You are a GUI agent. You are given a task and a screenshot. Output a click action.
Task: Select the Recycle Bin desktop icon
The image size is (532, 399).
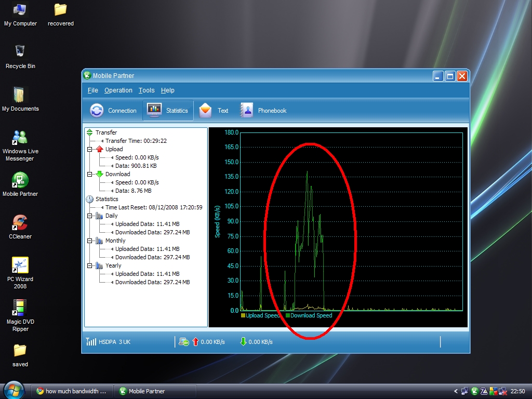(x=20, y=57)
